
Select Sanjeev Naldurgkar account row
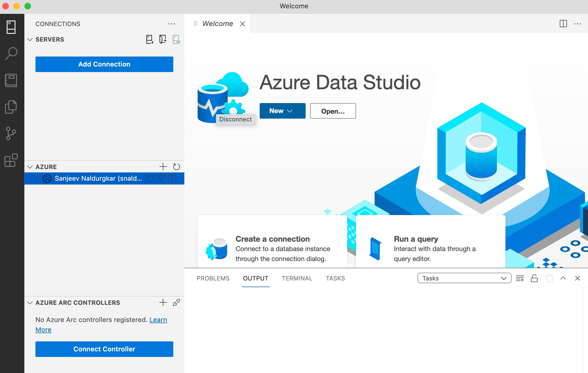pos(104,178)
